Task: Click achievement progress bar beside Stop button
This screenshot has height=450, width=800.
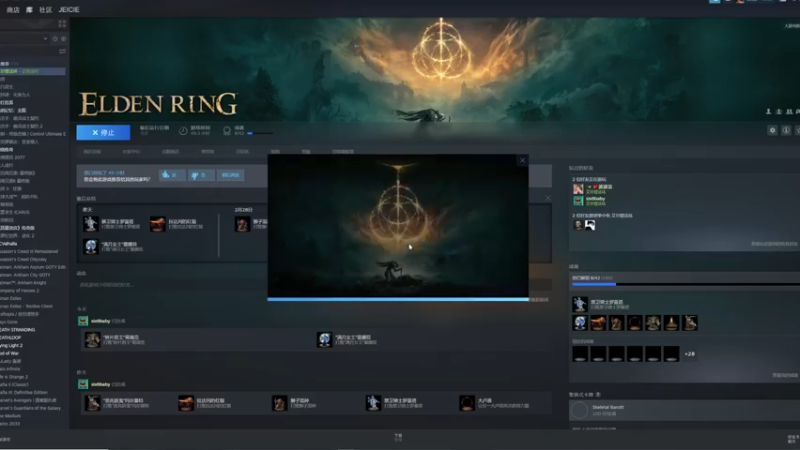Action: point(260,133)
